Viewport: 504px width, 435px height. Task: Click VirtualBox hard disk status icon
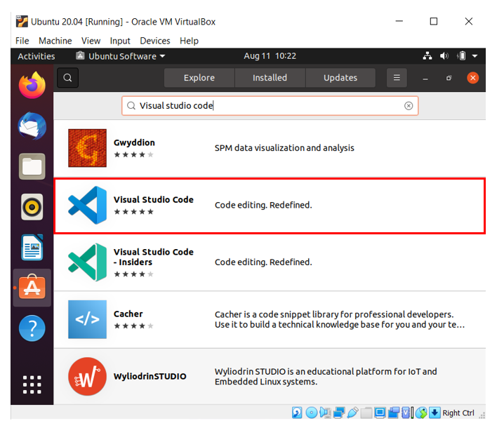pyautogui.click(x=297, y=413)
